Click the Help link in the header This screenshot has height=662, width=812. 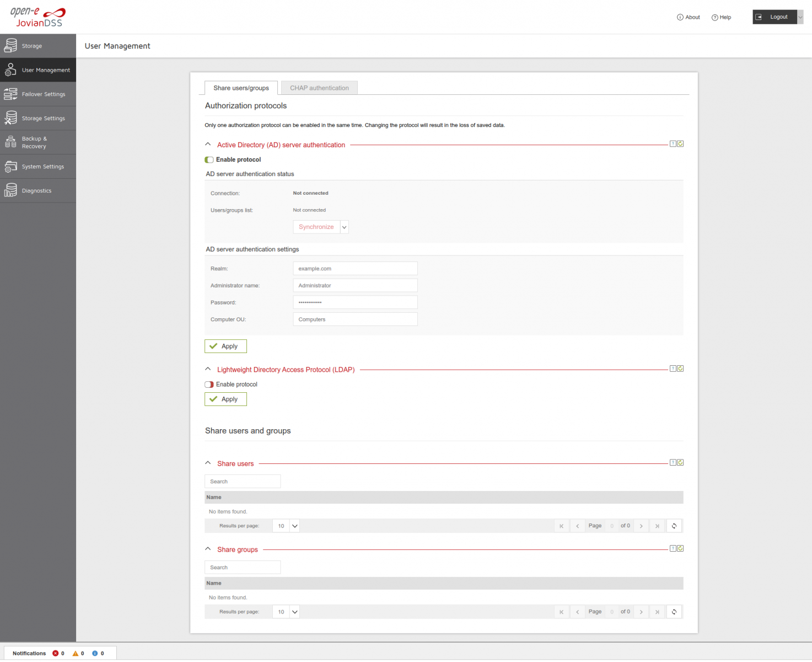[x=722, y=17]
